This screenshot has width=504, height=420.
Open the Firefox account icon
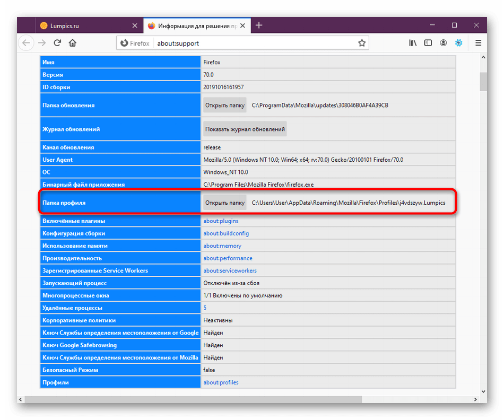pos(444,43)
